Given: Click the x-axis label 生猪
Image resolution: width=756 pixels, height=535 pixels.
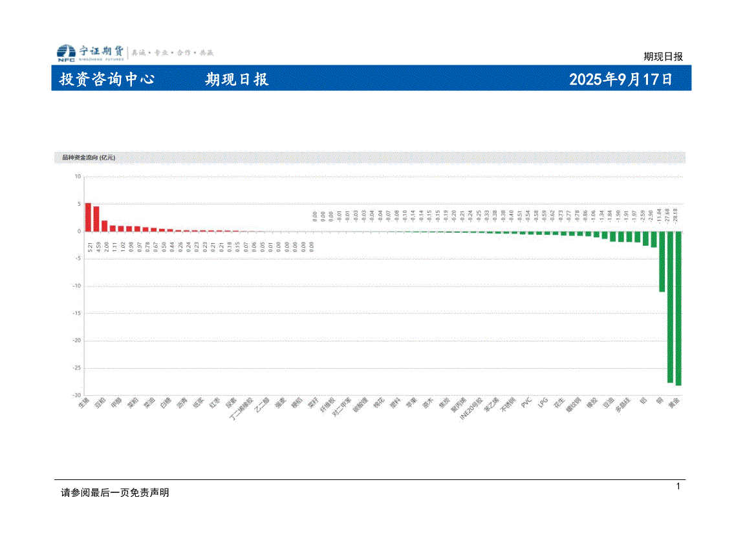Looking at the screenshot, I should [x=84, y=403].
